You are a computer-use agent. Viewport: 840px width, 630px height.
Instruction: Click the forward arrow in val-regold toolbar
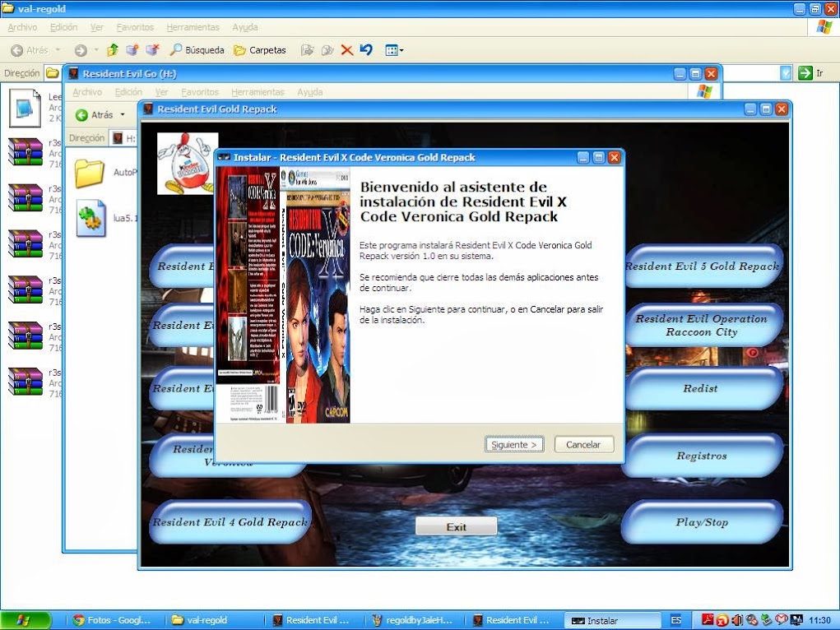click(81, 50)
